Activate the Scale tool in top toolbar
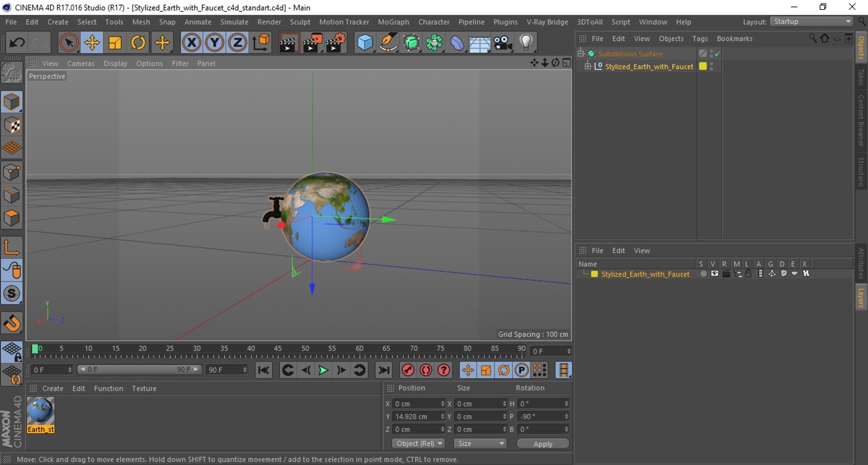This screenshot has width=868, height=465. (x=115, y=43)
